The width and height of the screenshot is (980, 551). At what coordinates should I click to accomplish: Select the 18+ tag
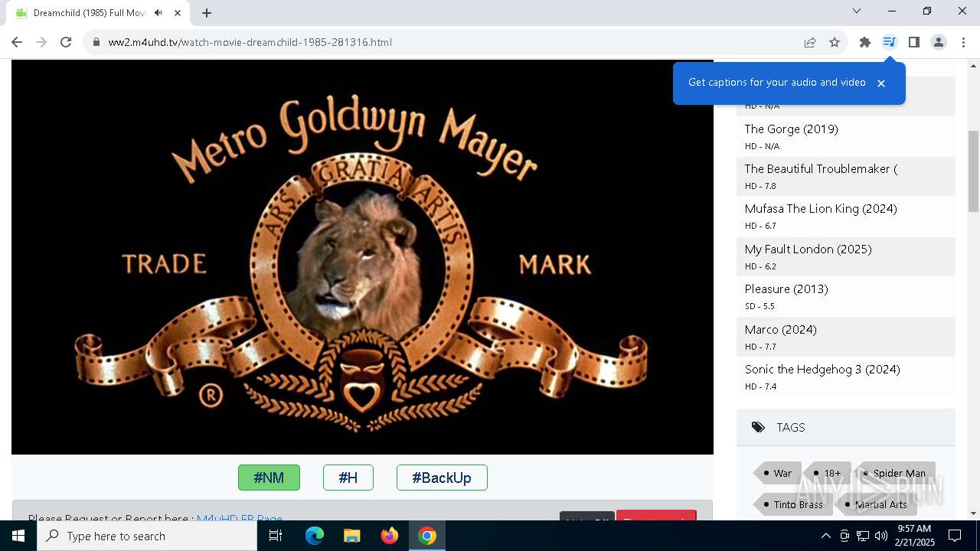(828, 473)
